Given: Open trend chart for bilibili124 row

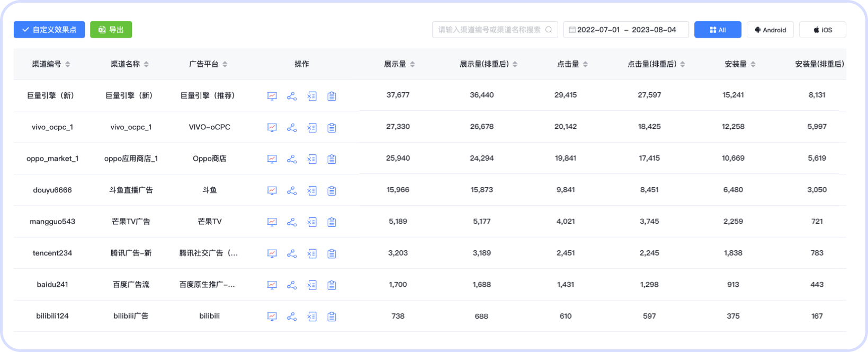Looking at the screenshot, I should (x=272, y=317).
